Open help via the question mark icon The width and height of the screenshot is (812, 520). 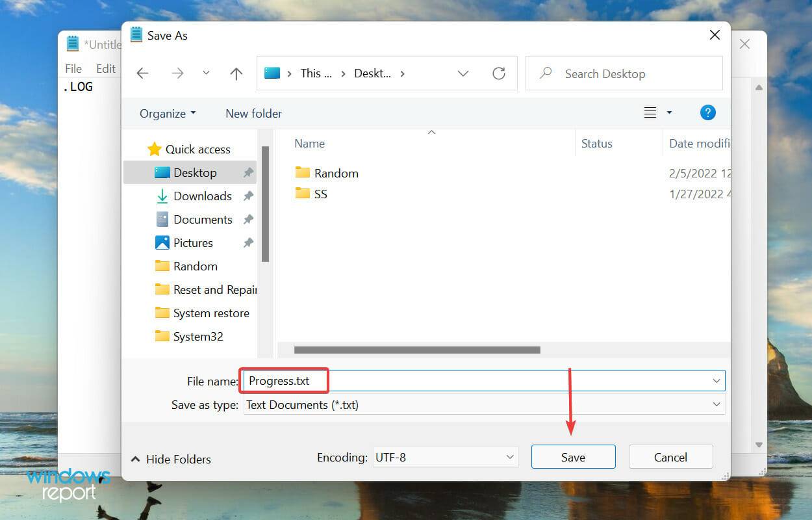pos(707,112)
